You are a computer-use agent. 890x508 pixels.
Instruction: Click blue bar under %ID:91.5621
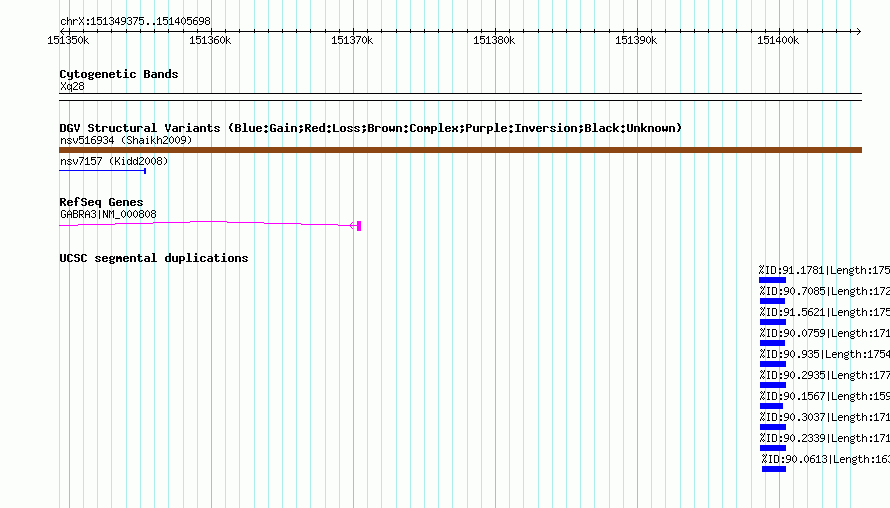773,322
